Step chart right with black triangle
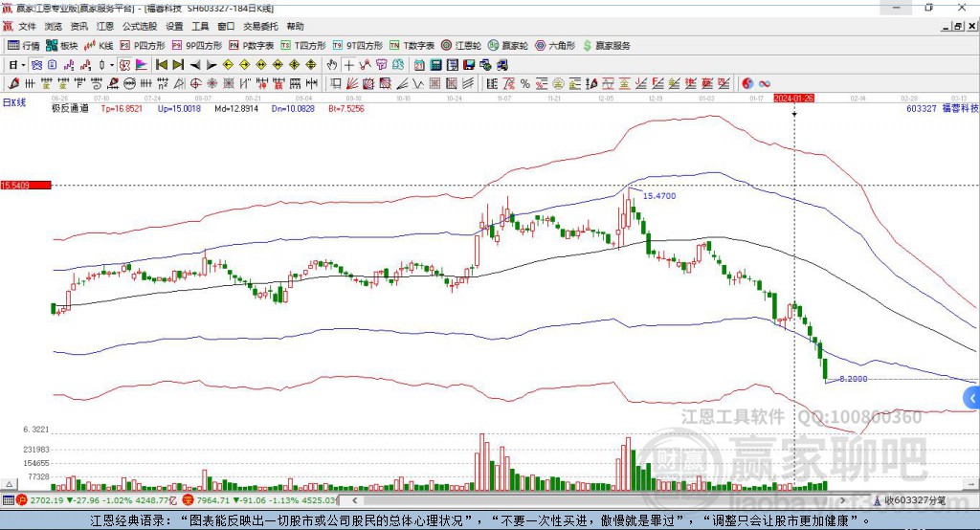The image size is (980, 530). pyautogui.click(x=212, y=65)
